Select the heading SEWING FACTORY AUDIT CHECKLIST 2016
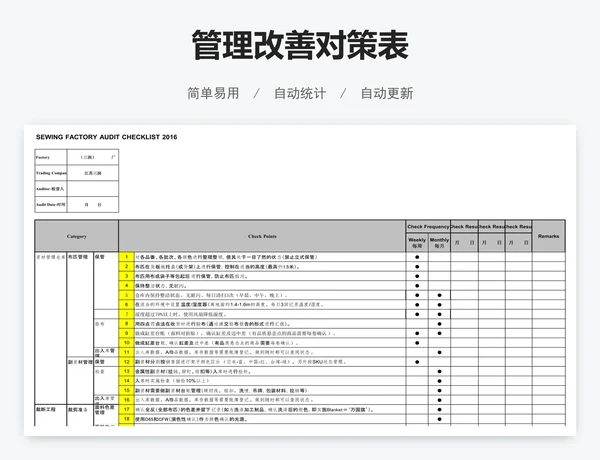Viewport: 600px width, 460px height. 106,137
